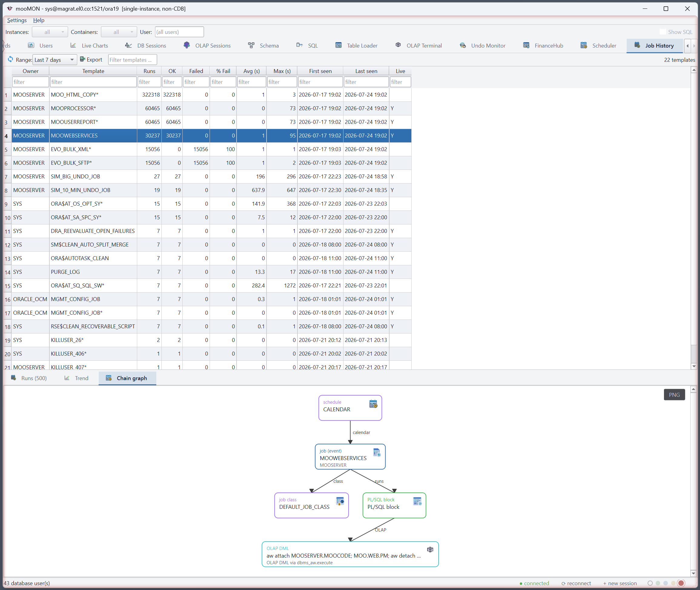700x590 pixels.
Task: Sort by the % Fail column header
Action: click(223, 71)
